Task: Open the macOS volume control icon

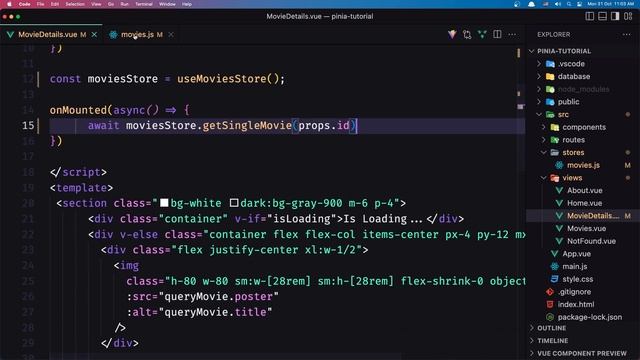Action: (x=558, y=4)
